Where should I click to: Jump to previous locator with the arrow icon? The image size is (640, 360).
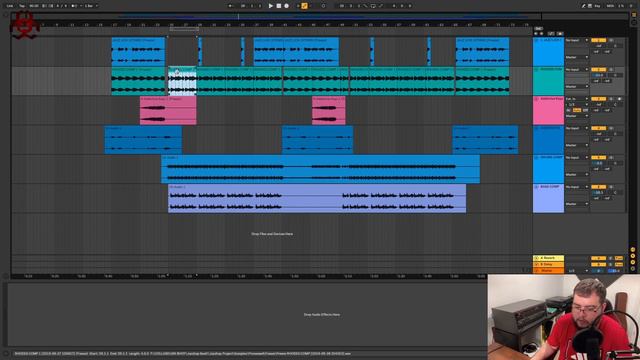pyautogui.click(x=536, y=33)
